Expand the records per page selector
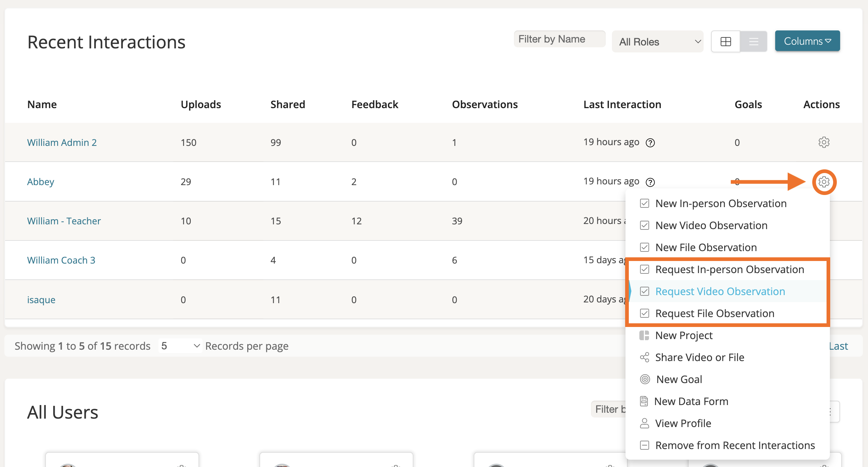Viewport: 868px width, 467px height. click(180, 346)
